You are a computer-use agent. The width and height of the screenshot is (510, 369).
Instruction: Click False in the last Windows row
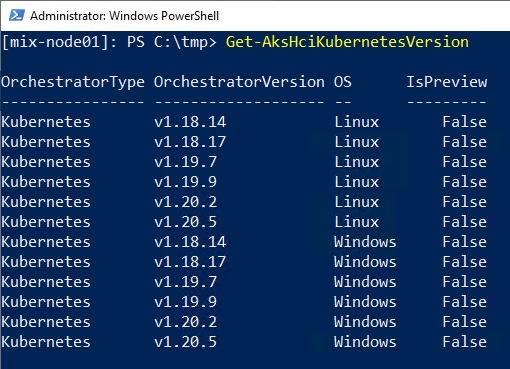pos(465,342)
